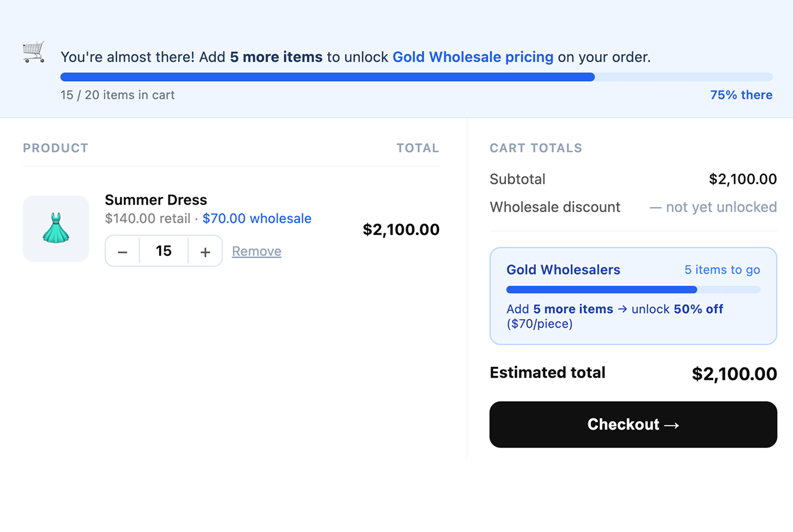Click the PRODUCT column header
Viewport: 793px width, 532px height.
coord(55,148)
